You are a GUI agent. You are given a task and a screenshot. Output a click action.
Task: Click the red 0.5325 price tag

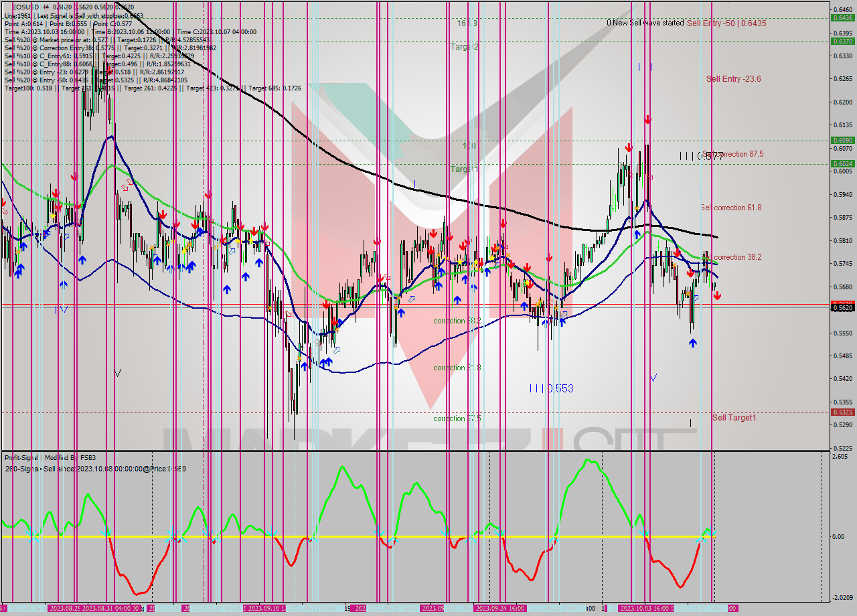click(x=842, y=412)
